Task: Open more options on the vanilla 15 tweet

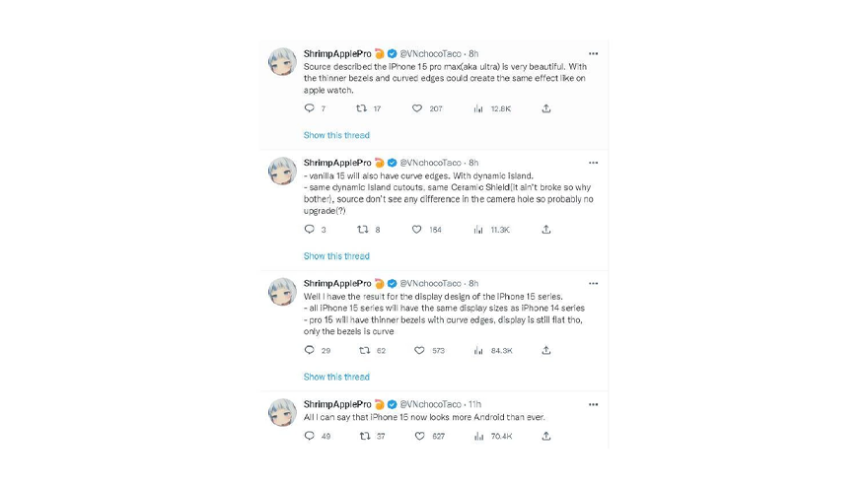Action: pos(593,163)
